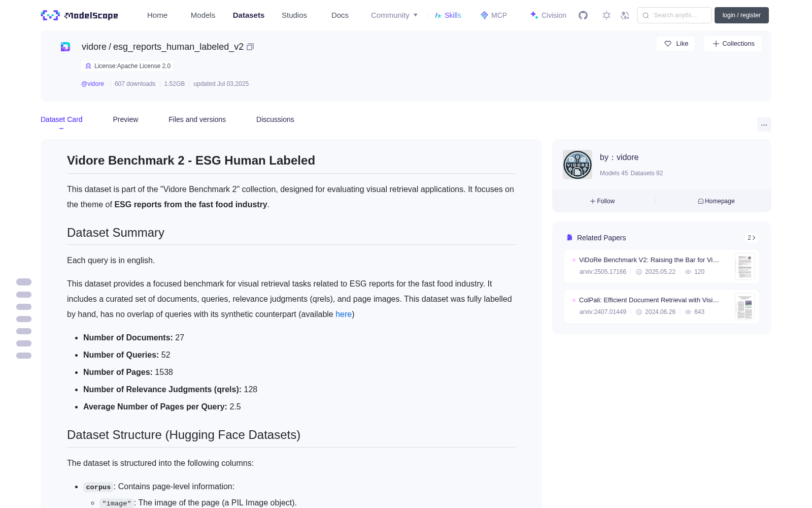The width and height of the screenshot is (812, 508).
Task: Go to the Home menu item
Action: [x=157, y=15]
